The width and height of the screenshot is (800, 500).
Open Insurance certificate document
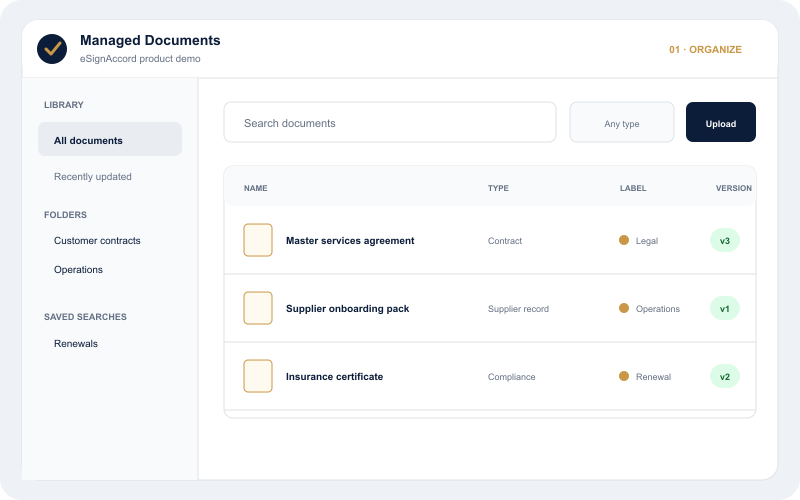pos(334,377)
